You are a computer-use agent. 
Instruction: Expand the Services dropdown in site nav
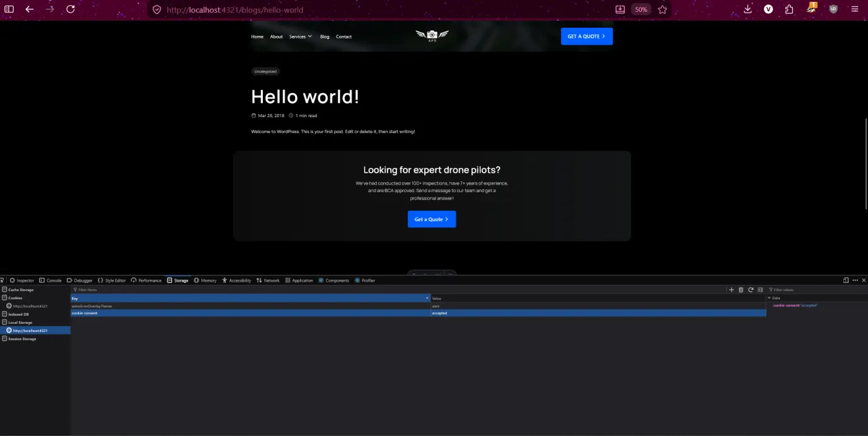tap(301, 37)
